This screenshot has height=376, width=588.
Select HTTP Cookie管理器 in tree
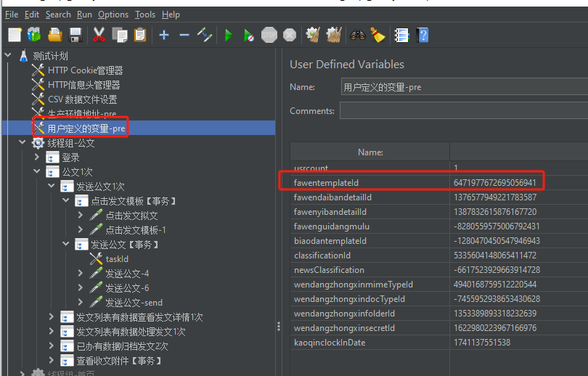85,70
